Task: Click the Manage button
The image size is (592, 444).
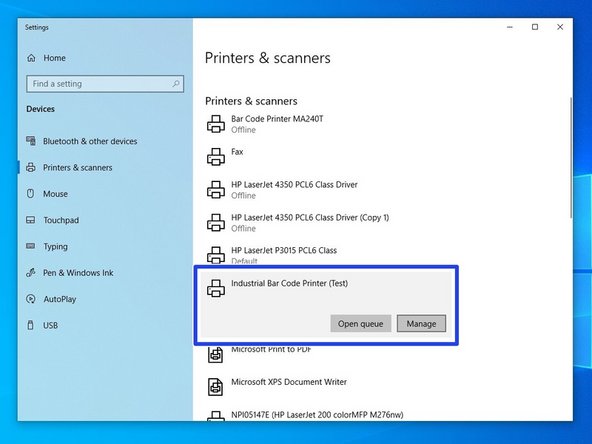Action: click(421, 324)
